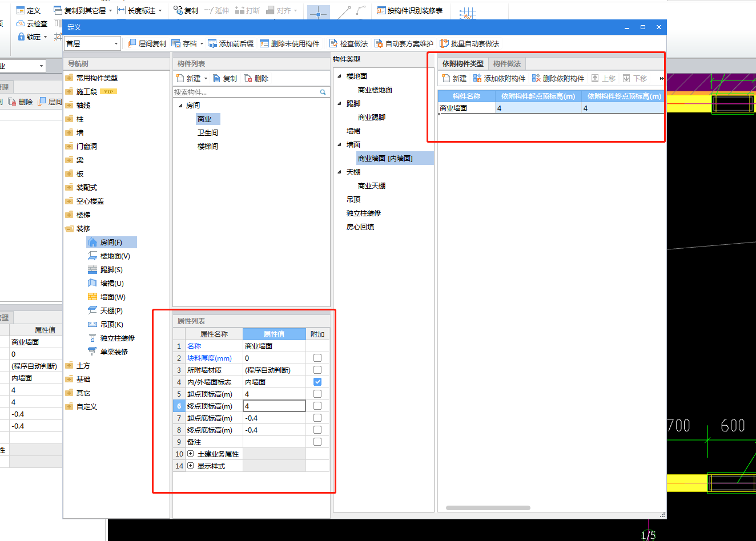Select 卫生间 room in list
The height and width of the screenshot is (541, 756).
pos(208,133)
